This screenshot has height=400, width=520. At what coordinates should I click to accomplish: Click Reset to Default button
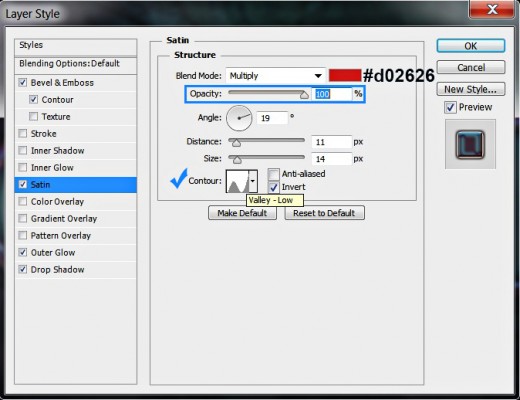tap(324, 213)
